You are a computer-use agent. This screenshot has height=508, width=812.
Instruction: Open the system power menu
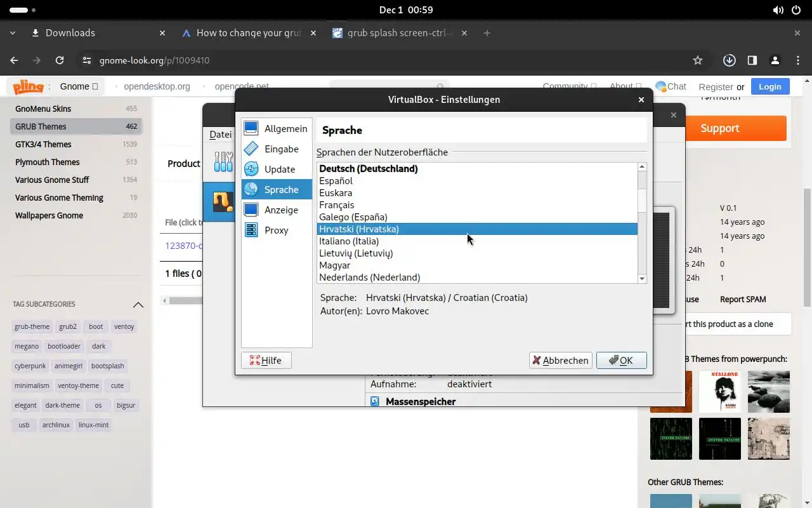coord(796,10)
